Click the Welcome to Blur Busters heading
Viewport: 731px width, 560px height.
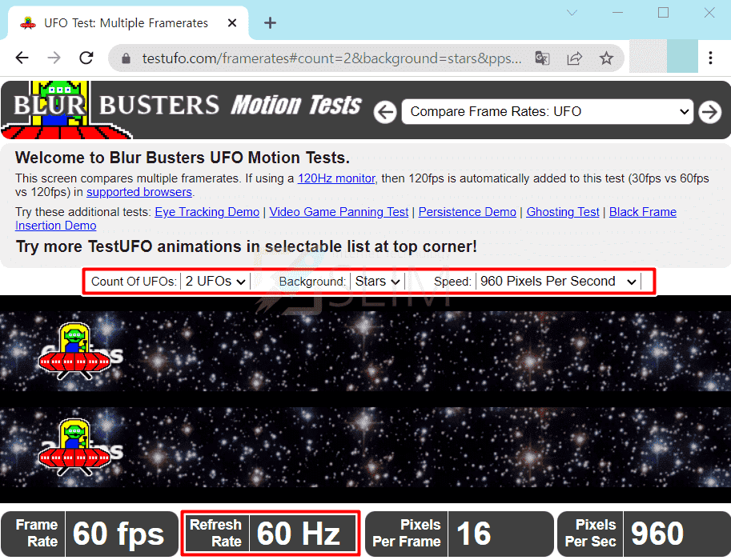click(183, 158)
